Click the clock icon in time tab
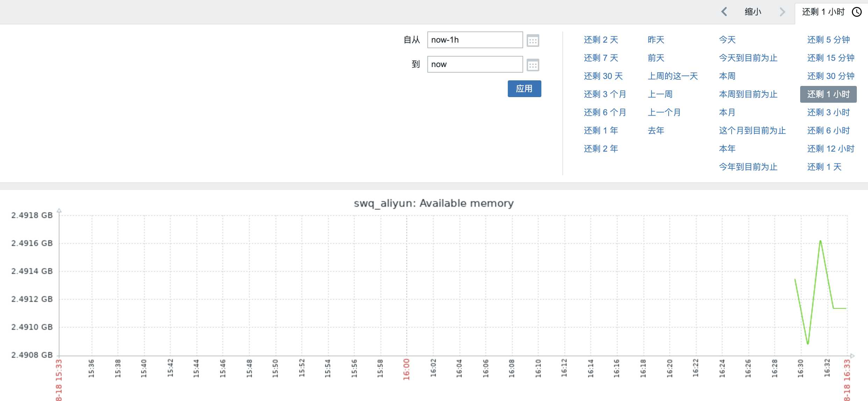The width and height of the screenshot is (868, 401). point(856,12)
